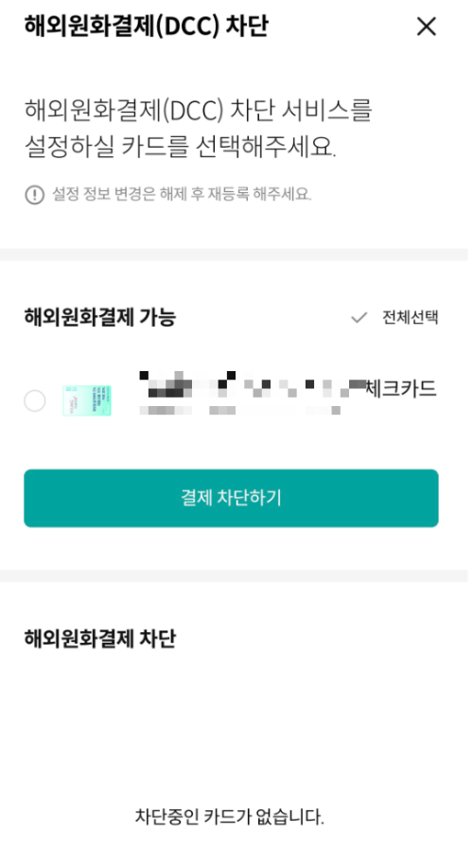
Task: Tap the 차단중인 카드가 없습니다 message
Action: (x=230, y=816)
